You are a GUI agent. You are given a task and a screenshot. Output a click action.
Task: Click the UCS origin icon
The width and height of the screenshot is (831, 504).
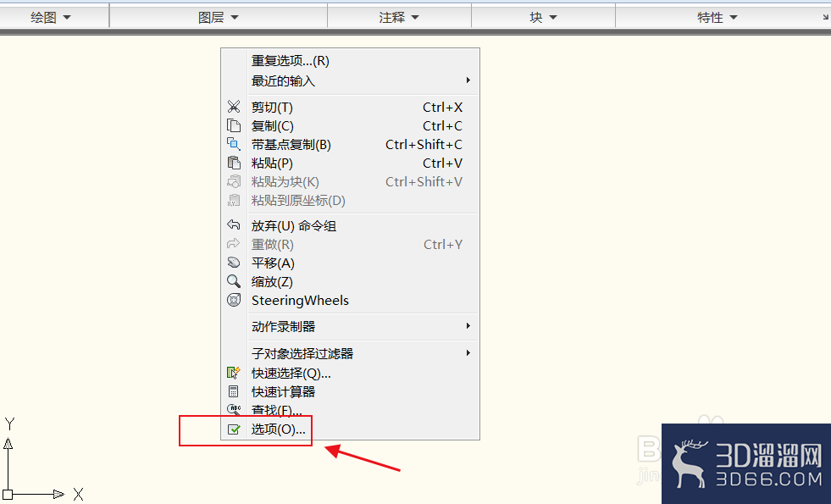tap(8, 495)
